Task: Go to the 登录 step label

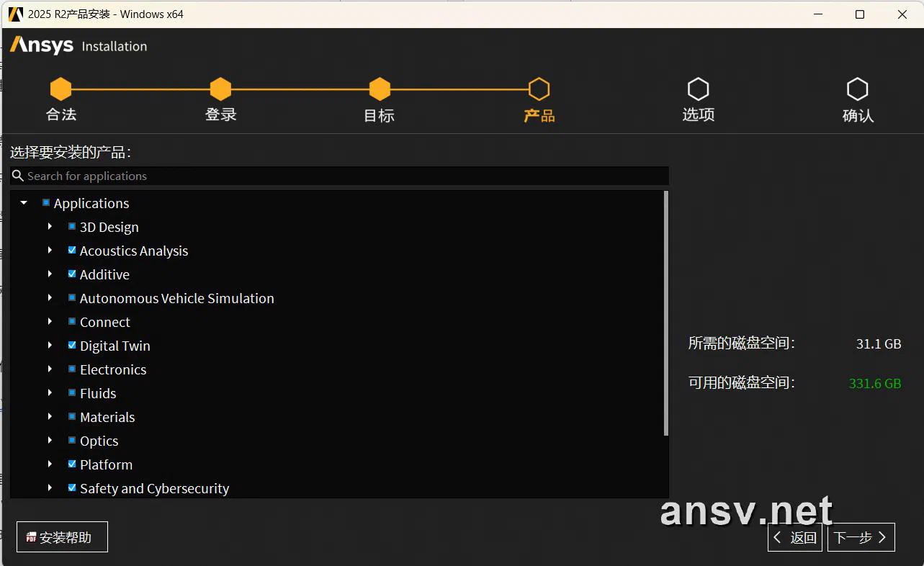Action: pyautogui.click(x=220, y=115)
